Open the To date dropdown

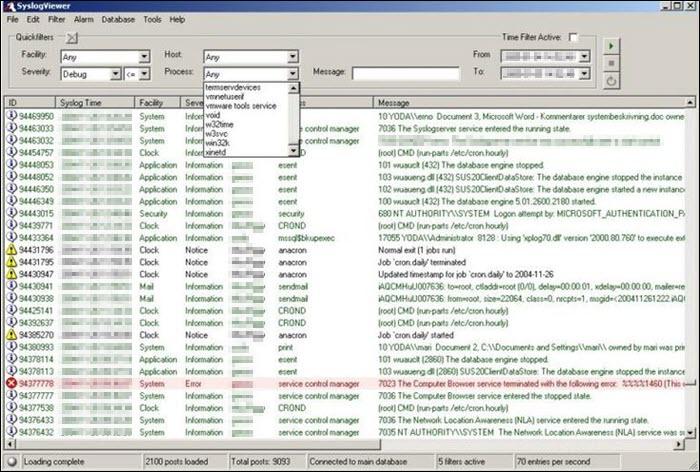[584, 74]
